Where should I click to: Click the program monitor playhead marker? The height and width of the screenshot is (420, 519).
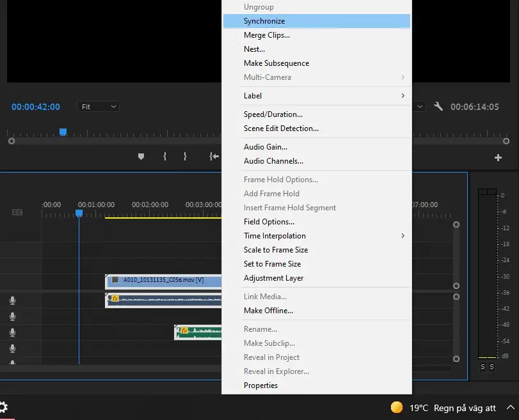tap(63, 132)
